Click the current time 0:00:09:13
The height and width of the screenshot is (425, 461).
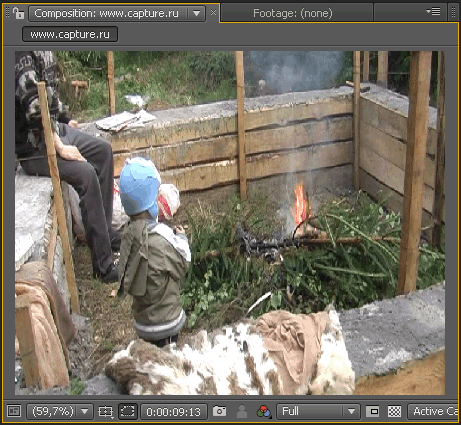pyautogui.click(x=174, y=412)
